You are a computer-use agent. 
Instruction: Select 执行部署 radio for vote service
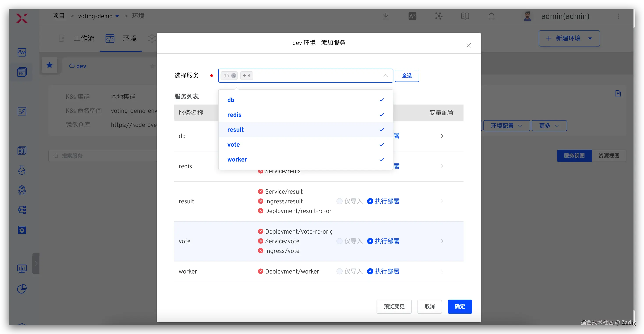point(370,241)
